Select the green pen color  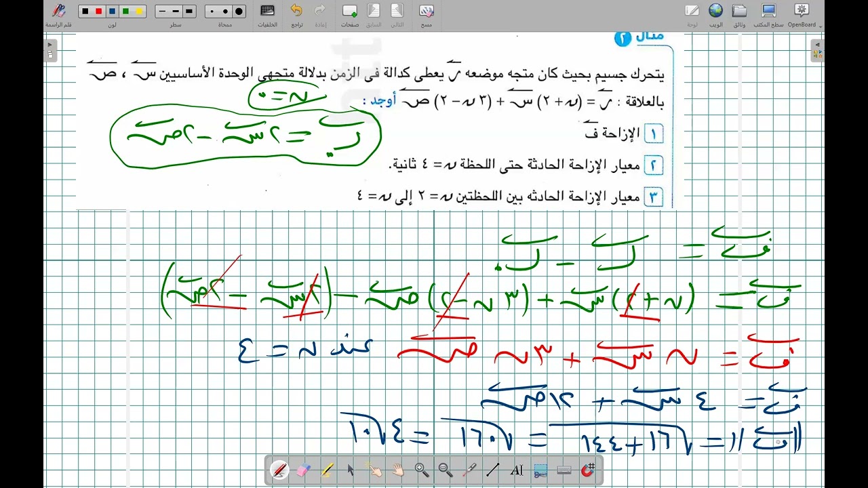[125, 12]
